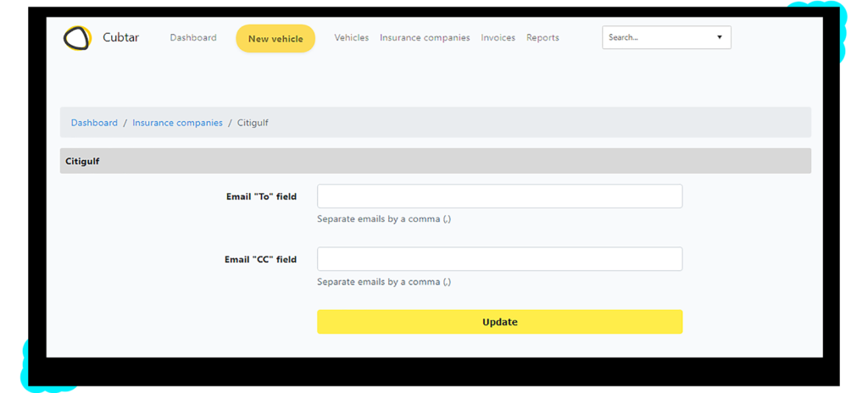Image resolution: width=868 pixels, height=393 pixels.
Task: Click into the Email "CC" field
Action: (x=500, y=259)
